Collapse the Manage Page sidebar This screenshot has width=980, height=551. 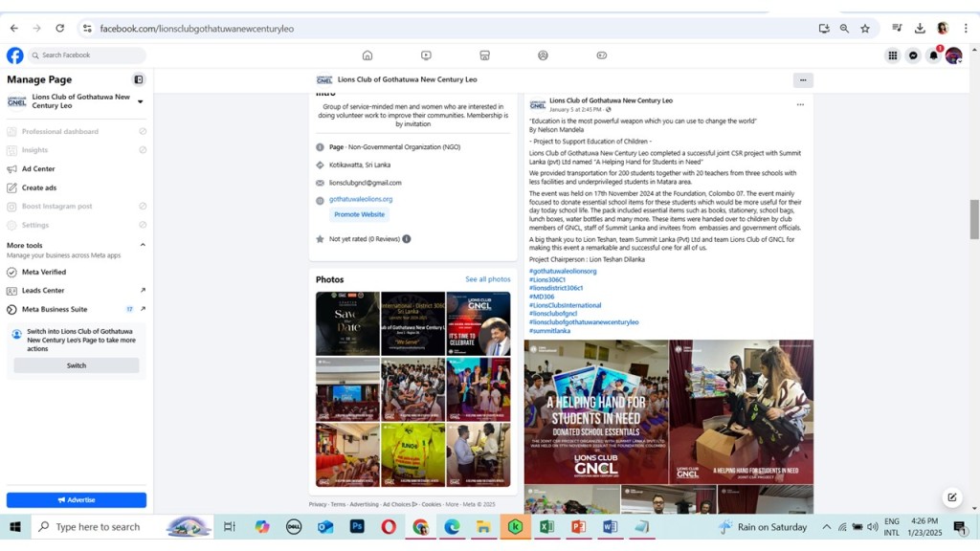pos(139,79)
